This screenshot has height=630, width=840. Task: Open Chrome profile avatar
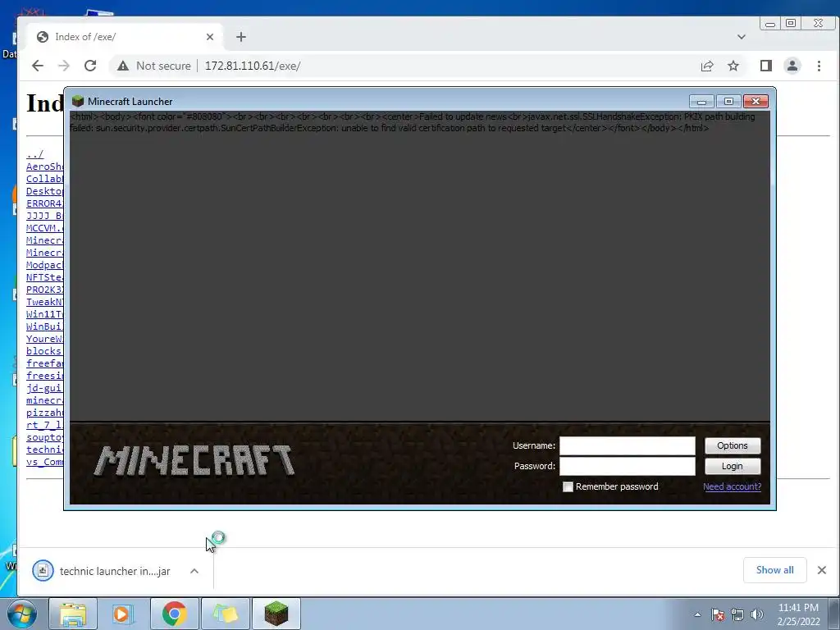coord(792,66)
